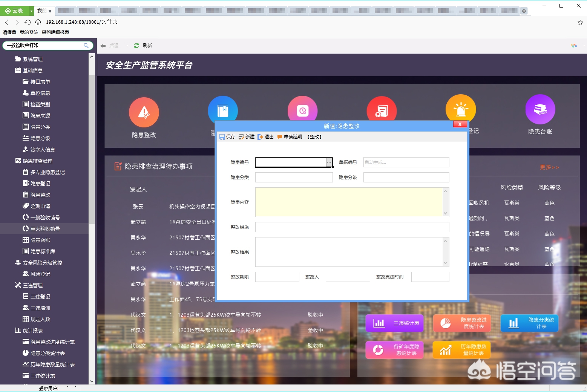Open the 请假单 bookmark
Viewport: 587px width, 392px height.
pos(9,32)
